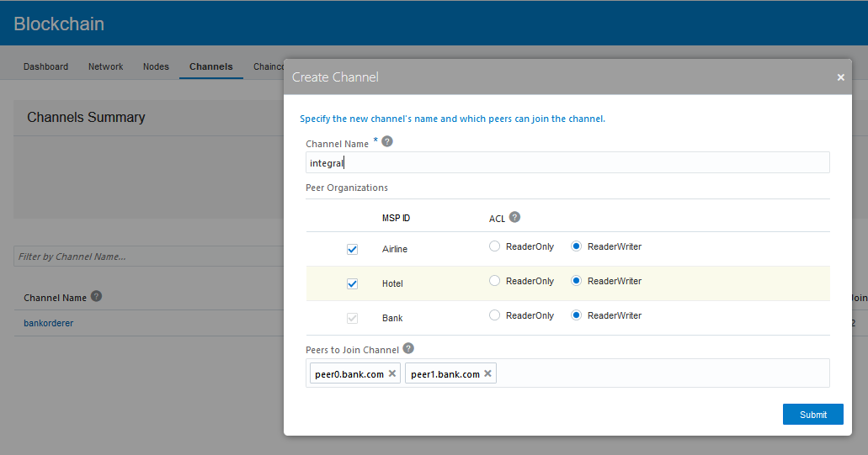Click the Bank organization checkbox

(353, 318)
